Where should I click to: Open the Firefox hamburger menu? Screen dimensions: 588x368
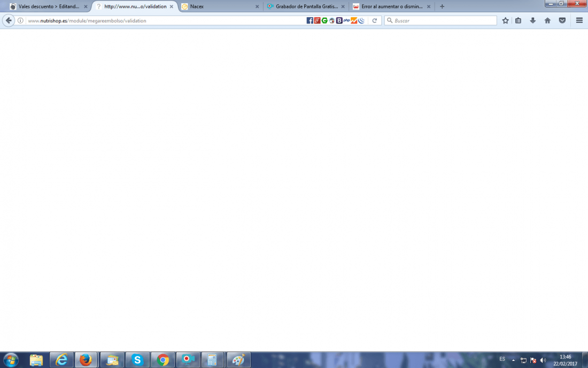[x=579, y=21]
